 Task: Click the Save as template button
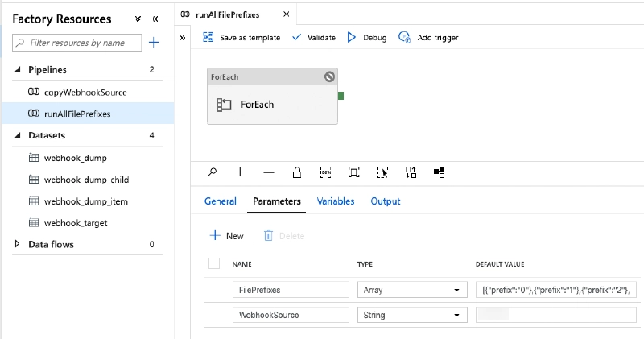tap(250, 37)
